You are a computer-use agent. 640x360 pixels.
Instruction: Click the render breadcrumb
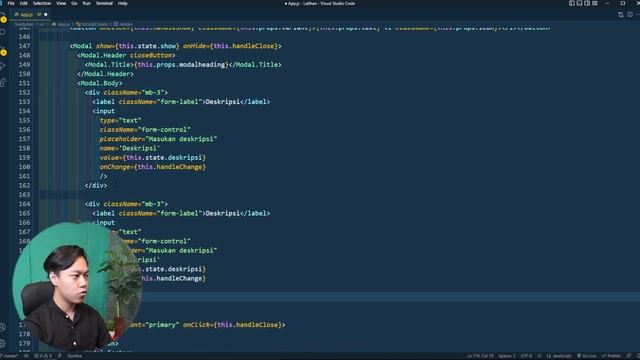point(123,24)
